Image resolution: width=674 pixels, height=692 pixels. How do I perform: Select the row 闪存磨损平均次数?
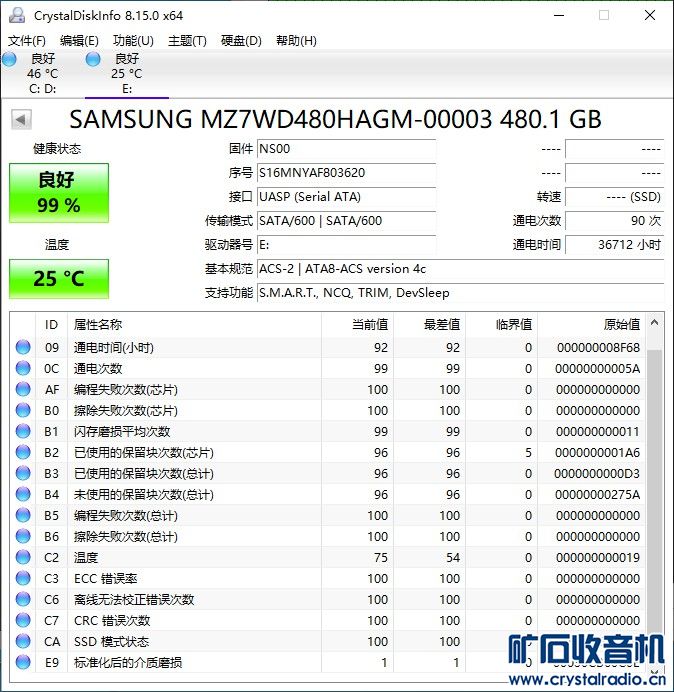pyautogui.click(x=328, y=431)
